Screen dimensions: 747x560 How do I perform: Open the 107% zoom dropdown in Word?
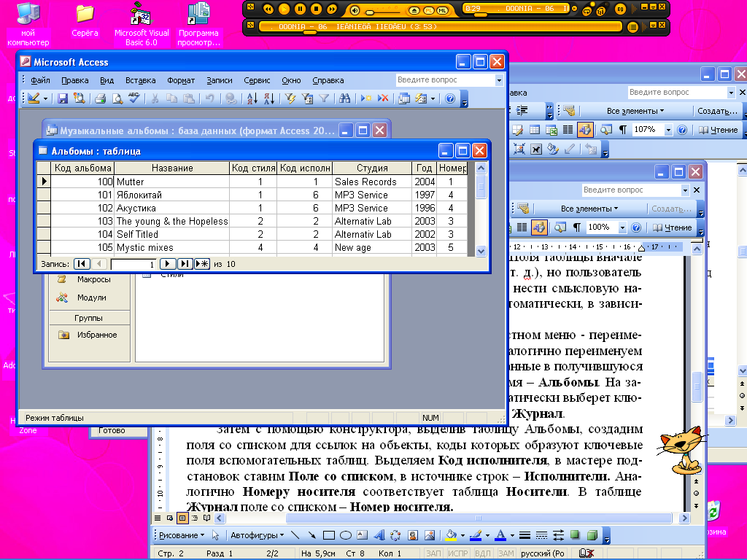click(668, 130)
